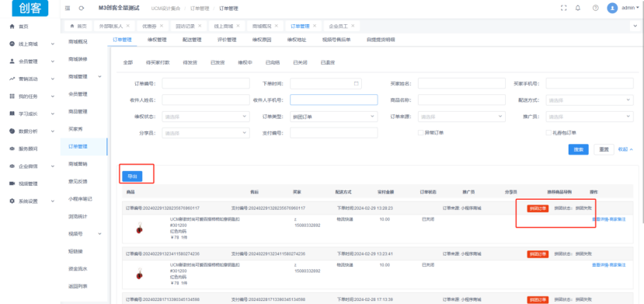Click the 营销活动 trend-line icon

tap(12, 79)
